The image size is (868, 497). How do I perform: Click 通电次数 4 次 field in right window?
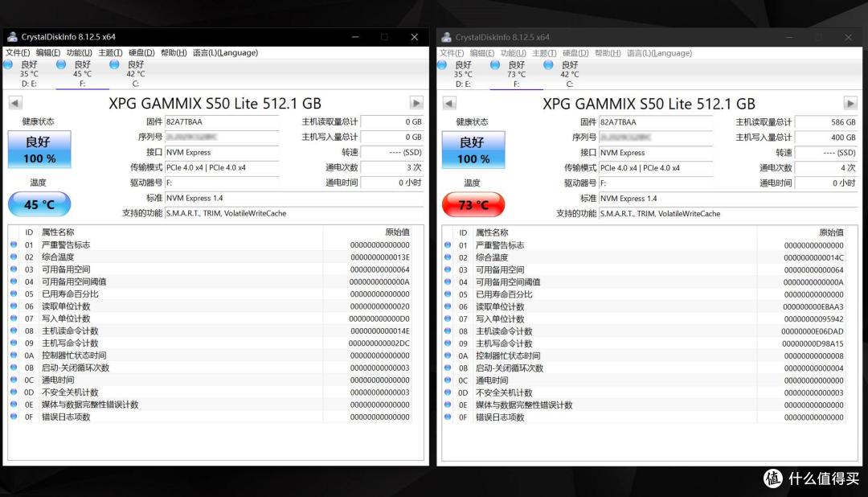tap(826, 168)
